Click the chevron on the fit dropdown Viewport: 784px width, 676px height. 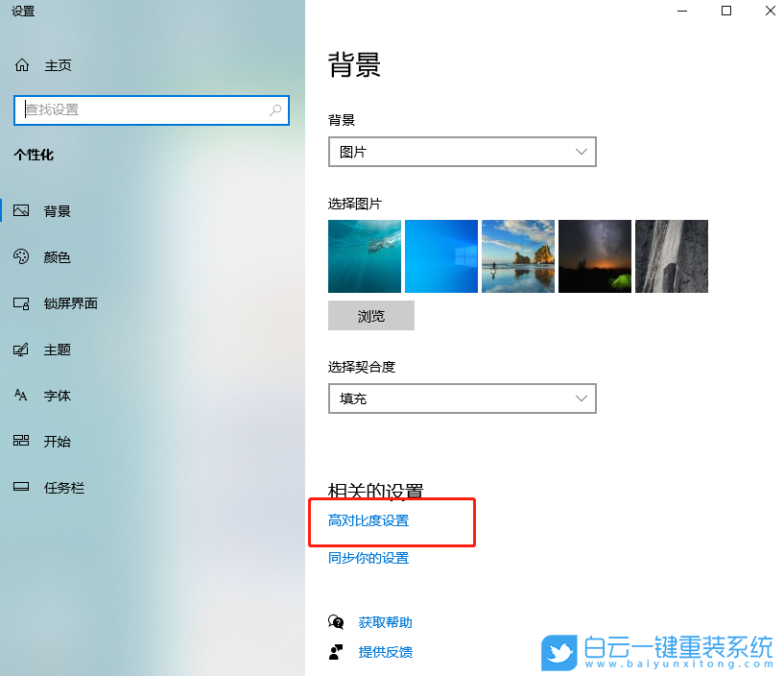pos(581,398)
